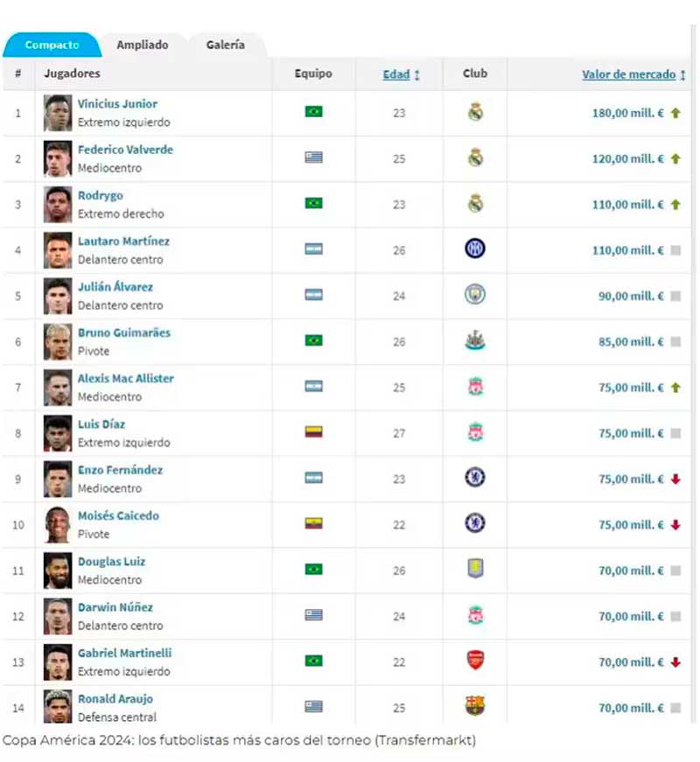This screenshot has width=700, height=762.
Task: Click Inter Milan crest beside Lautaro Martínez
Action: tap(475, 249)
